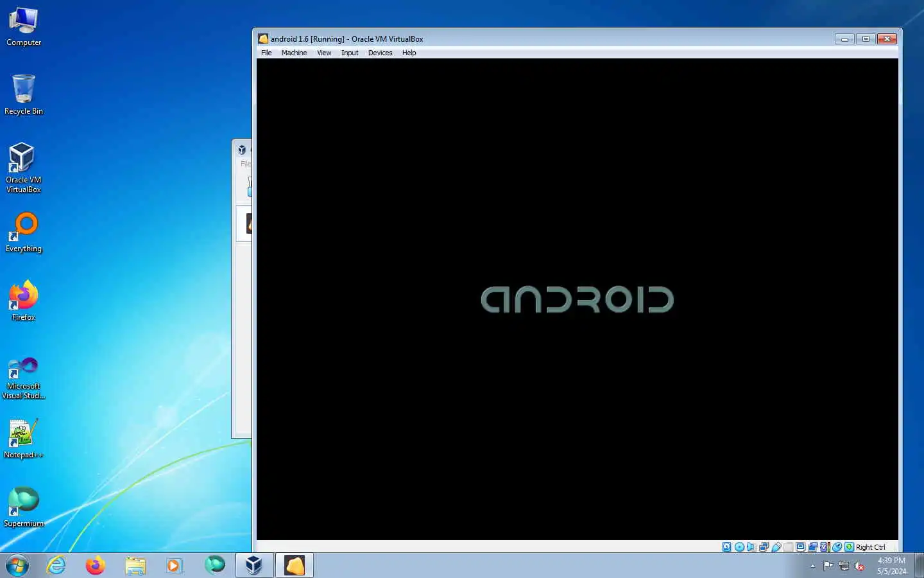Image resolution: width=924 pixels, height=578 pixels.
Task: Launch Firefox from the taskbar
Action: [96, 565]
